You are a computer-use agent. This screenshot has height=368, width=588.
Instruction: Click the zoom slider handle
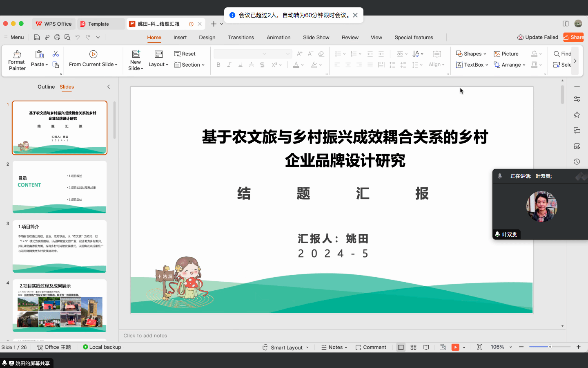click(x=550, y=347)
